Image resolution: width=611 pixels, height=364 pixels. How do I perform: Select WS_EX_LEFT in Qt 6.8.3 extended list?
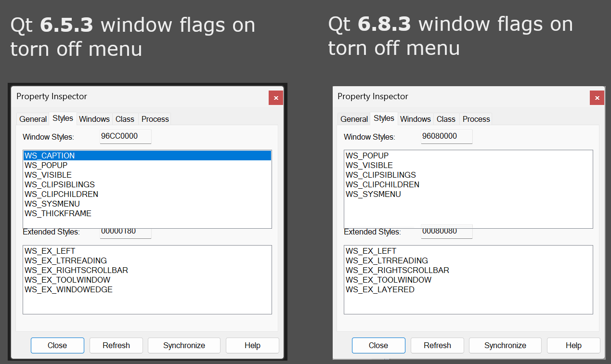click(468, 251)
